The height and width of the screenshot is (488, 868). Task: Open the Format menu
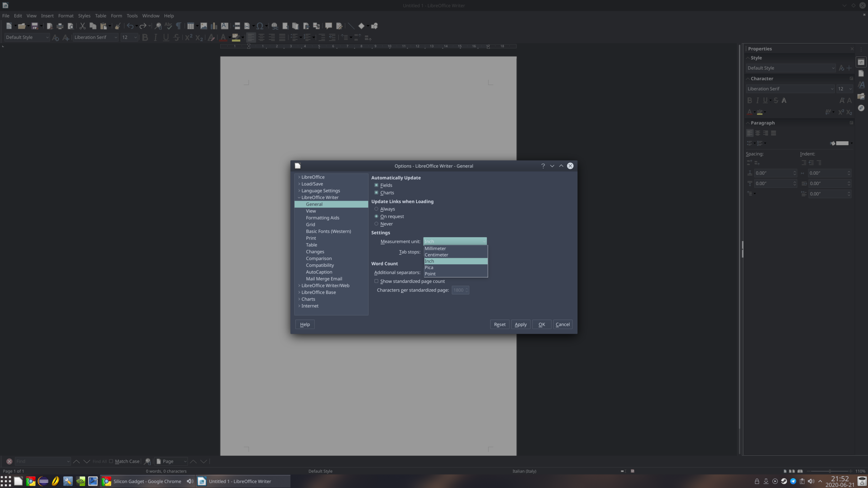tap(66, 16)
